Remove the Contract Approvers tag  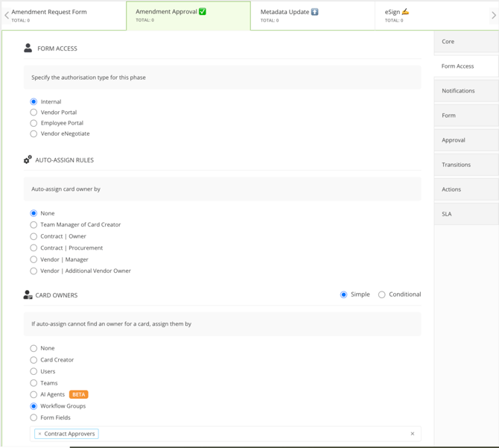click(40, 434)
